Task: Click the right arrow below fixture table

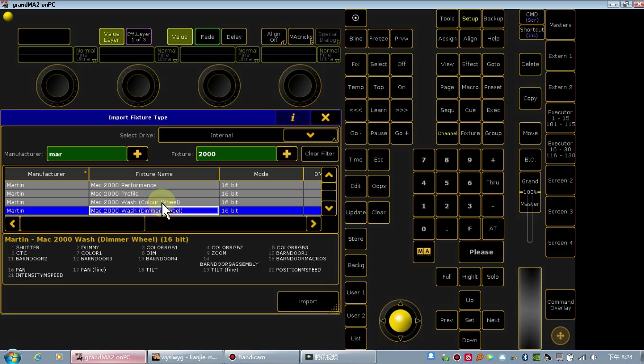Action: [x=313, y=224]
